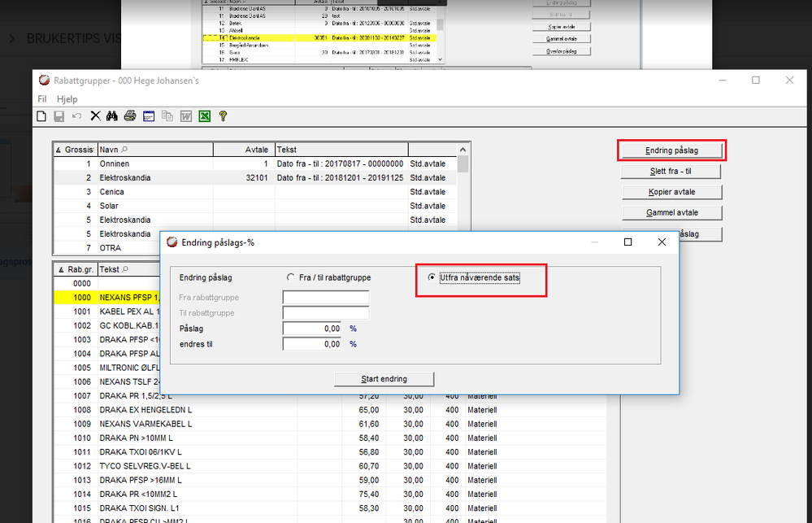Select the OTRA row

click(x=107, y=248)
